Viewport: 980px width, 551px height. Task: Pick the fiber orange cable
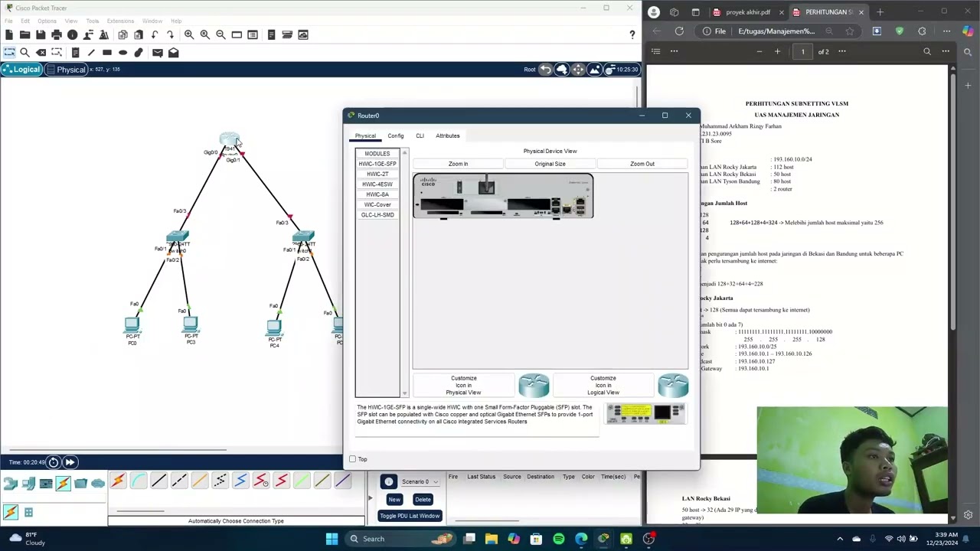coord(200,481)
